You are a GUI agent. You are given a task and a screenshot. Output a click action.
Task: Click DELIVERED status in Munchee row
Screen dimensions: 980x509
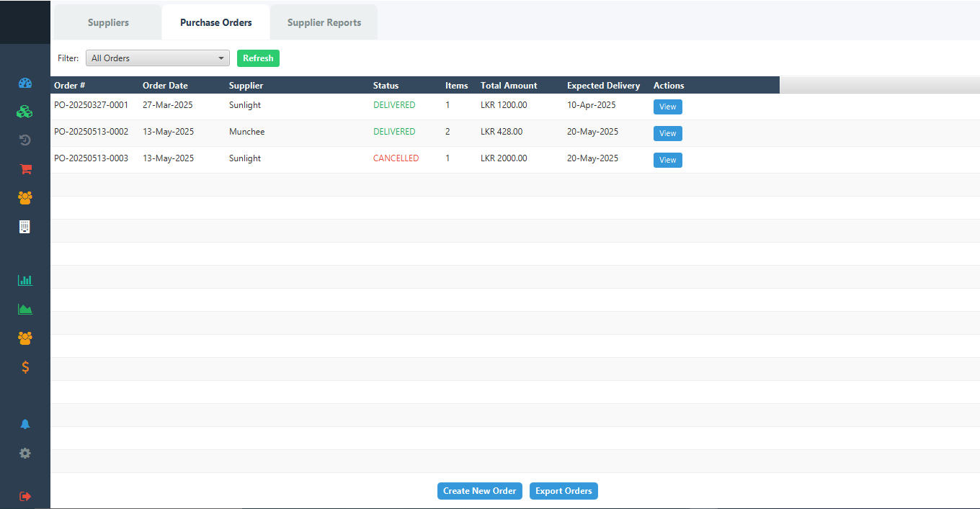[394, 132]
